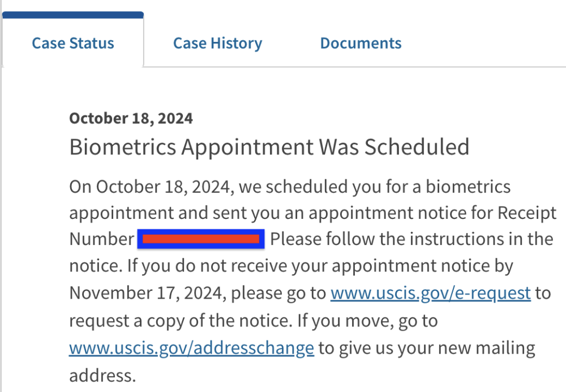Click the word Number before the redacted box

(x=101, y=239)
